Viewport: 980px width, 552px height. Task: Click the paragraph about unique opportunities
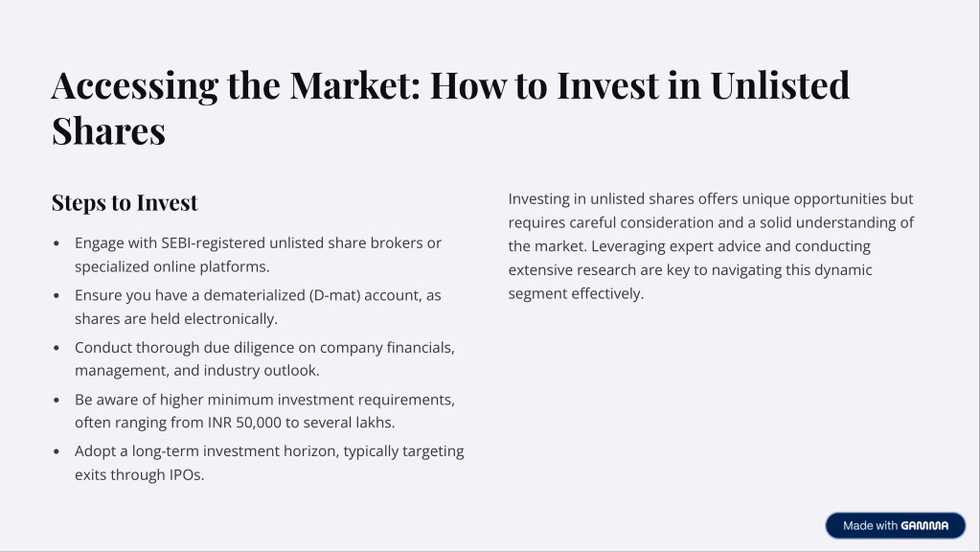click(x=711, y=245)
